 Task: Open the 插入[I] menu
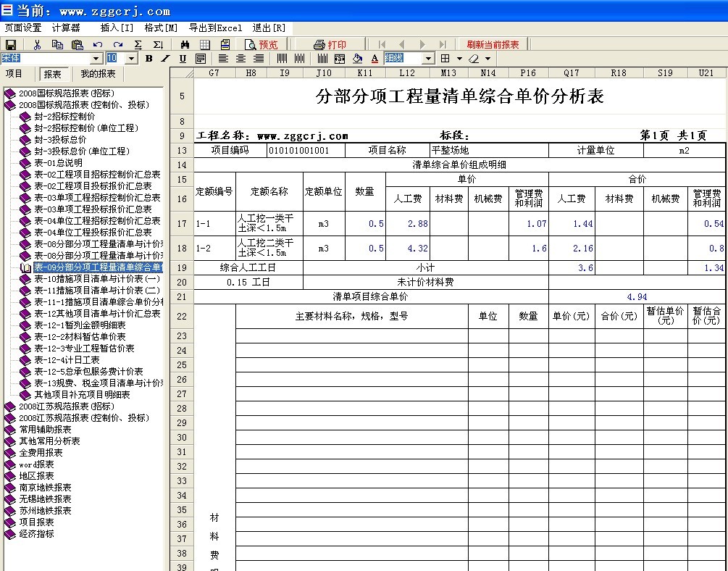(x=117, y=28)
